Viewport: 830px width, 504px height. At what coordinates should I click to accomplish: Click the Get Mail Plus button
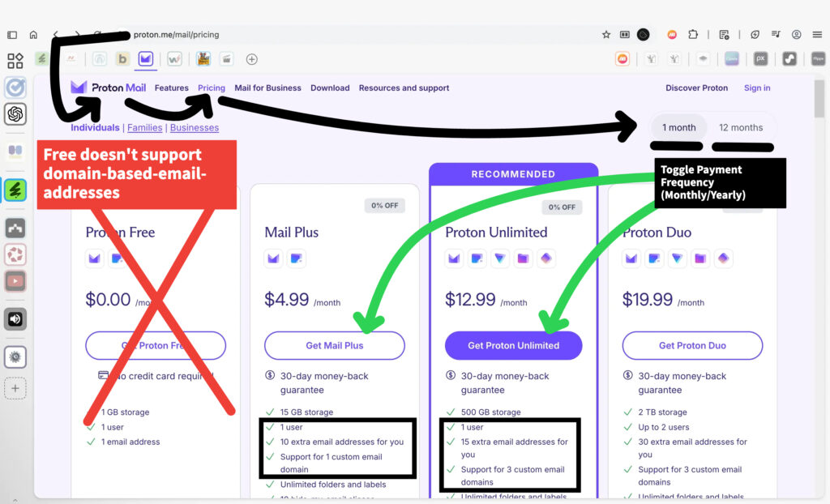click(334, 345)
